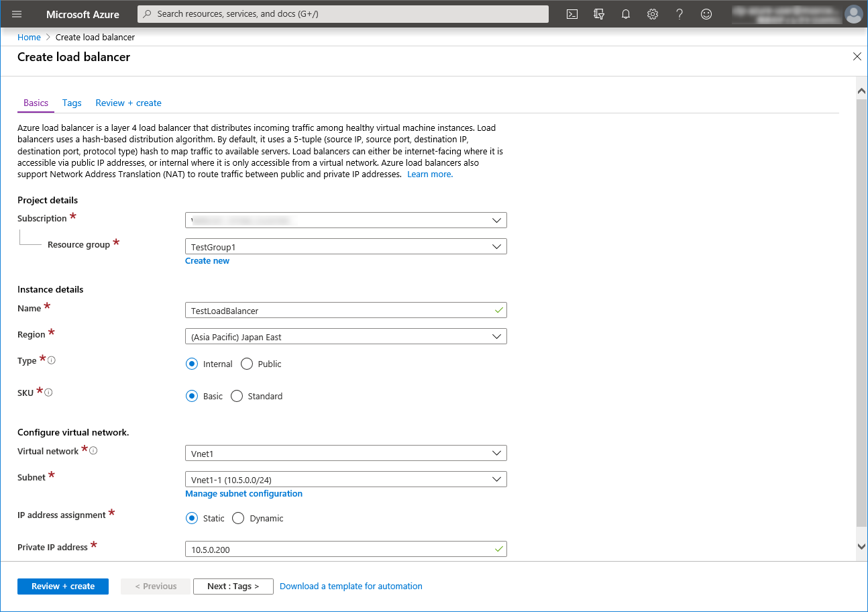Select the Public type radio button
The image size is (868, 612).
point(247,364)
